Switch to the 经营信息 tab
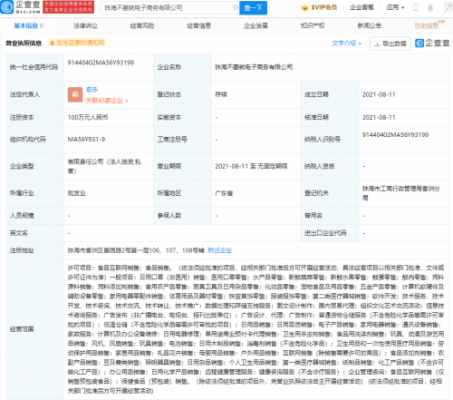 (199, 26)
